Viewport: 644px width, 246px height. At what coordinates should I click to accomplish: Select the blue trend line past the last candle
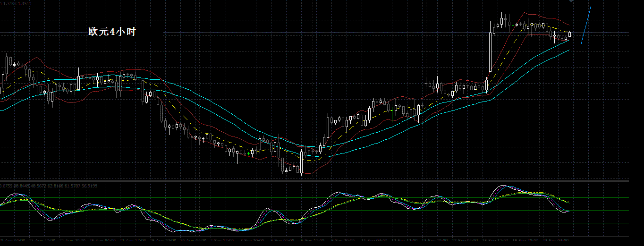(586, 26)
